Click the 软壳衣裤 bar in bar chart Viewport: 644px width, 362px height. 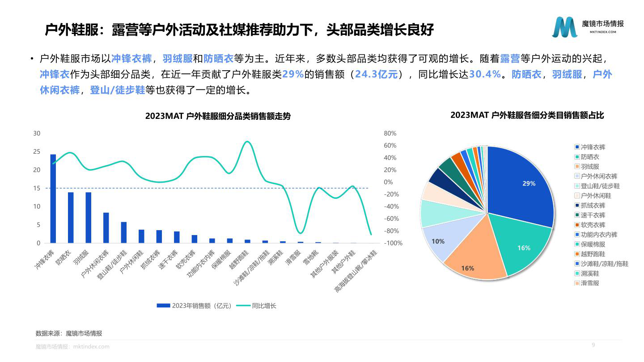(195, 239)
